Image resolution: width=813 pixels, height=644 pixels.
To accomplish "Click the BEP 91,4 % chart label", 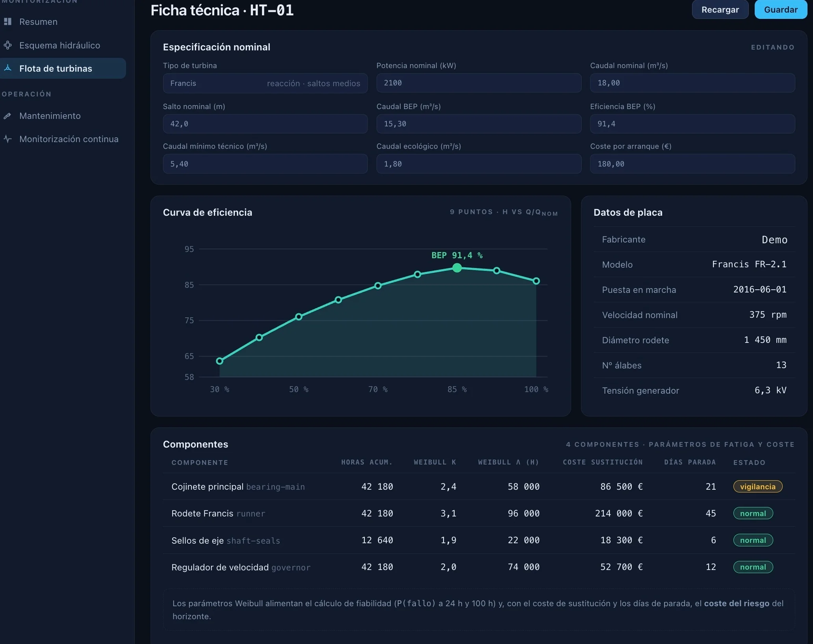I will pyautogui.click(x=457, y=255).
